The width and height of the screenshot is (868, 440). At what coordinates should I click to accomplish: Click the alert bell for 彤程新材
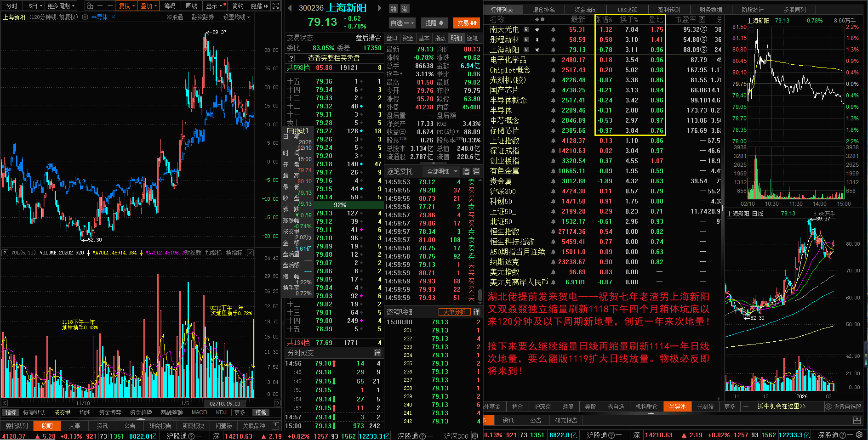tap(553, 39)
